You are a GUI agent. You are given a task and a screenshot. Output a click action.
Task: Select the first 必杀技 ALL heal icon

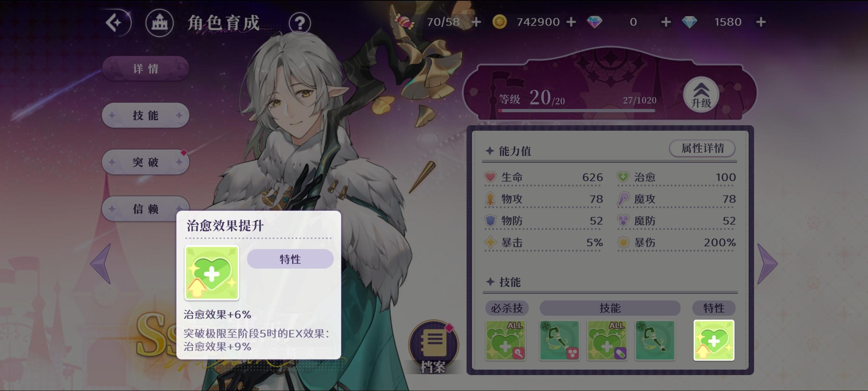pyautogui.click(x=505, y=340)
